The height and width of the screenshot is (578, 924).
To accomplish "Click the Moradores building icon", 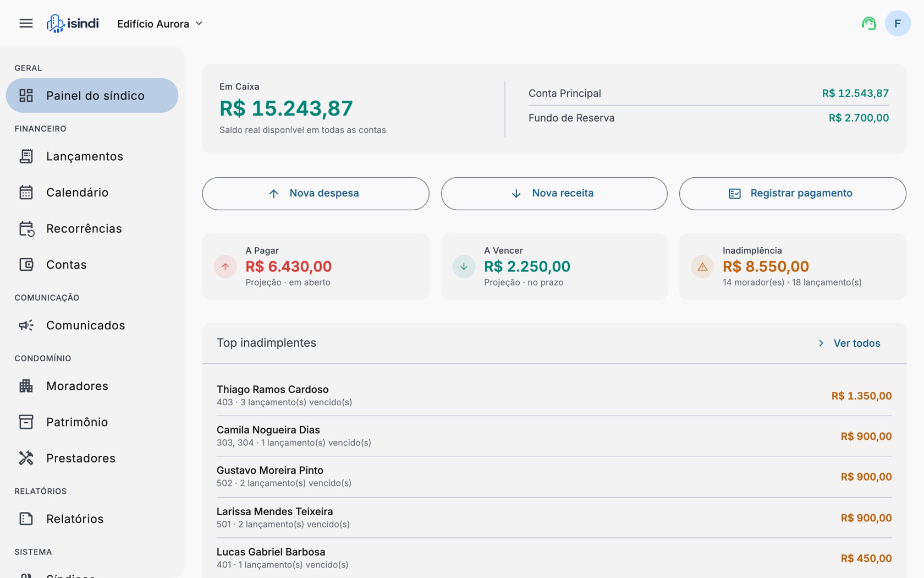I will tap(26, 386).
